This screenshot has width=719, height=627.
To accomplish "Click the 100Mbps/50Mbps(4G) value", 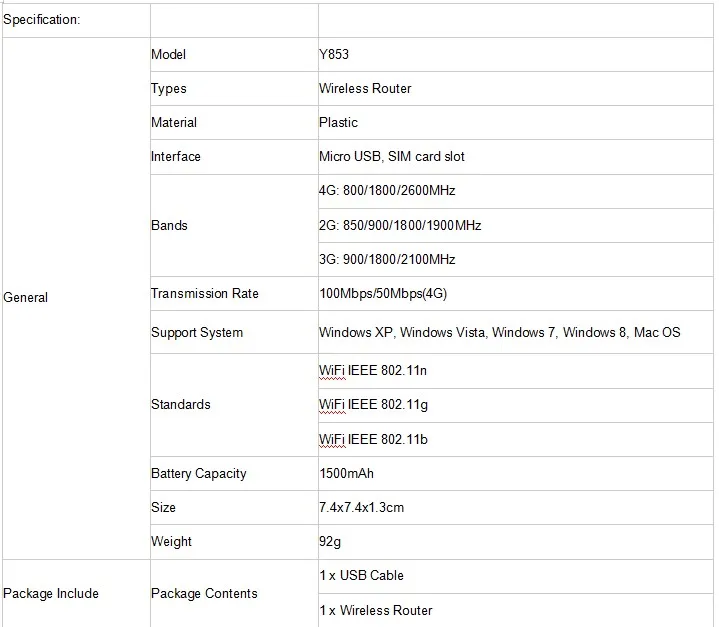I will coord(383,294).
